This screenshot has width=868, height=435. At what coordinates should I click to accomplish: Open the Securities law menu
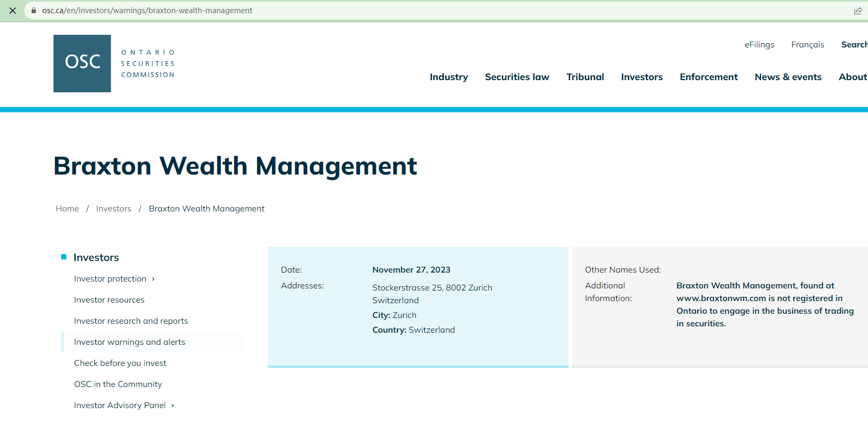[517, 77]
